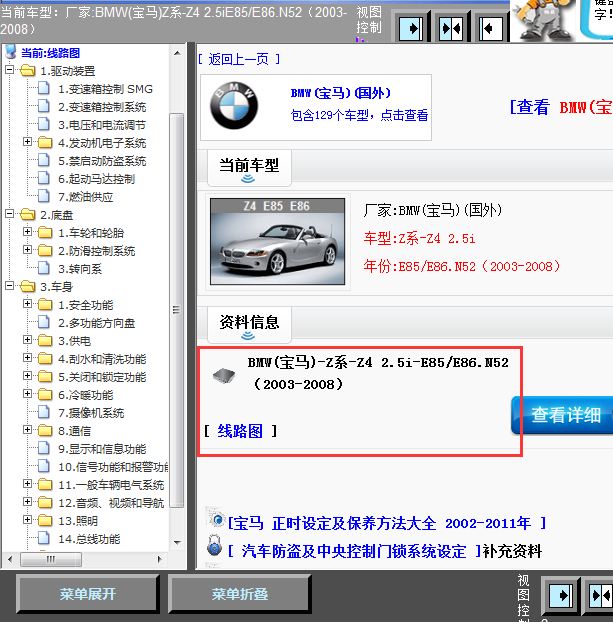Expand the 8.通信 node
The image size is (613, 622).
coord(27,430)
